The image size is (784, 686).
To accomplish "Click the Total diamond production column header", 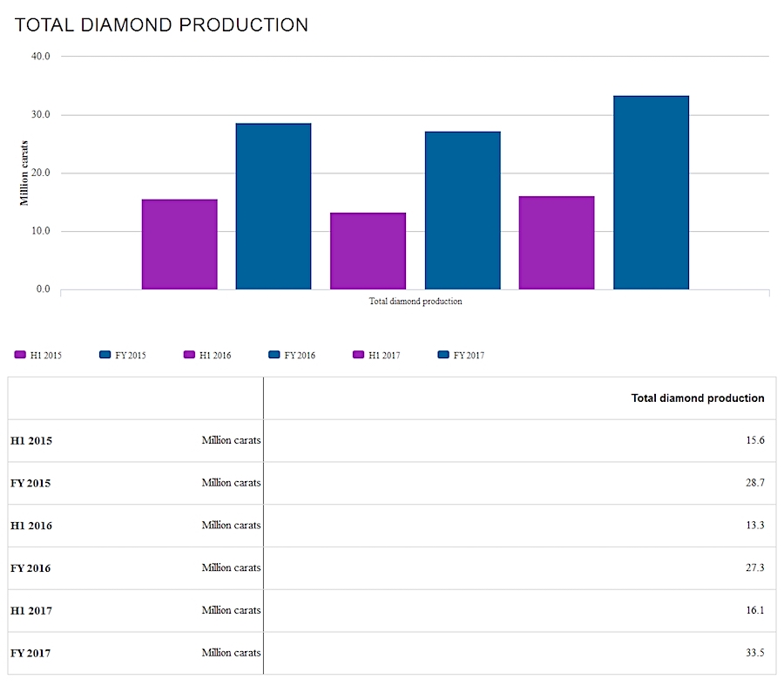I will coord(697,398).
